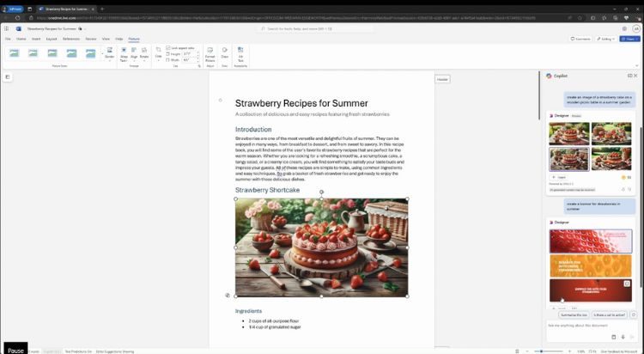The height and width of the screenshot is (354, 644).
Task: Apply the fourth picture style thumbnail
Action: [72, 53]
